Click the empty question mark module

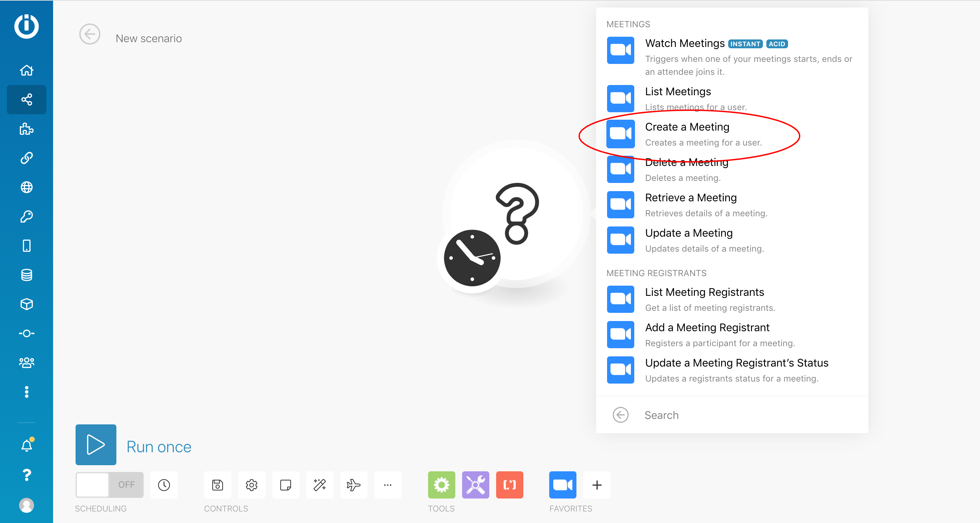point(517,213)
